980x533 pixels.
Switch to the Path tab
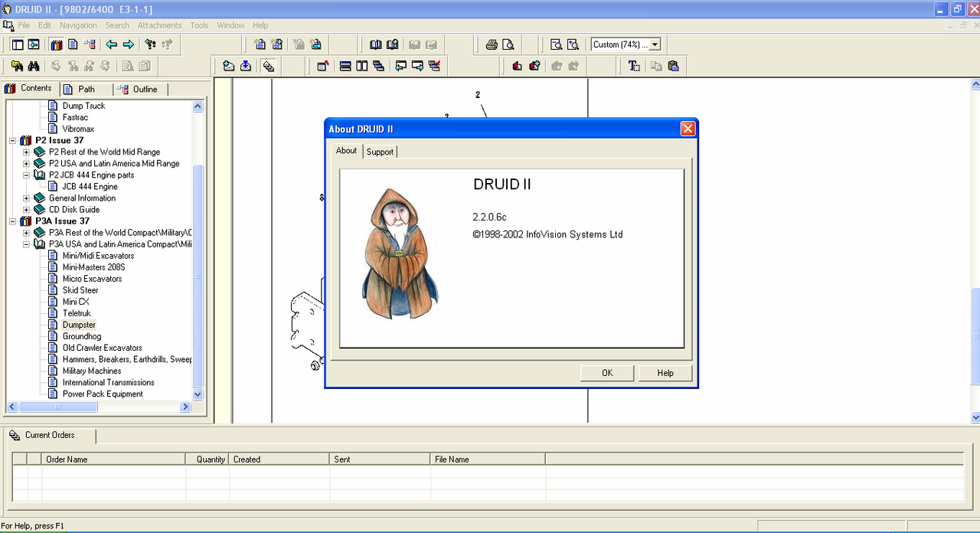tap(86, 89)
